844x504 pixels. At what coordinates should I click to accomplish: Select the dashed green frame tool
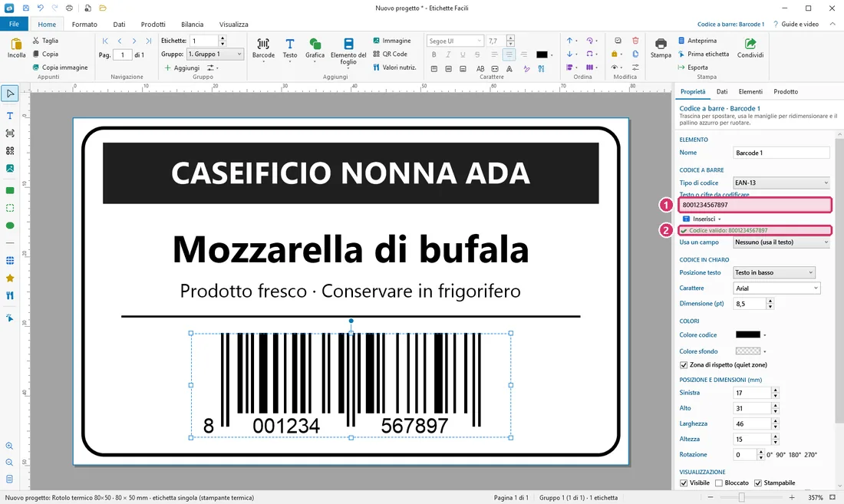[10, 208]
